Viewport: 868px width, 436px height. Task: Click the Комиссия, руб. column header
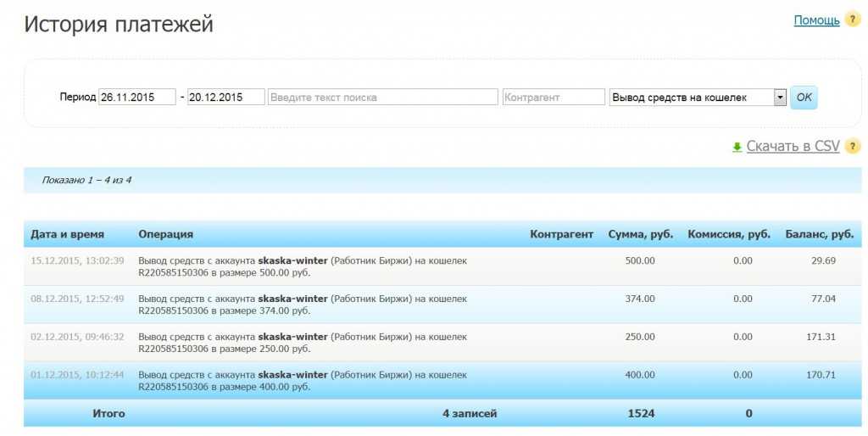(728, 234)
